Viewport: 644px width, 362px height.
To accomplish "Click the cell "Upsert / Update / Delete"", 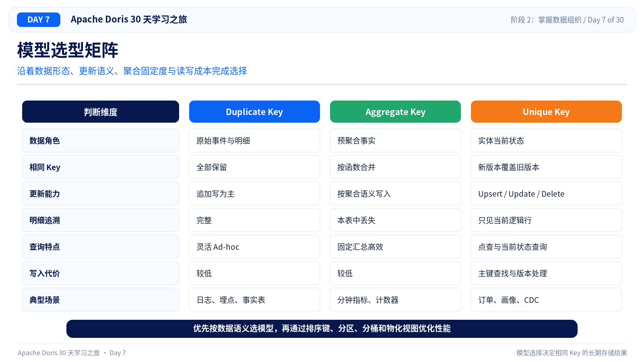I will coord(546,193).
